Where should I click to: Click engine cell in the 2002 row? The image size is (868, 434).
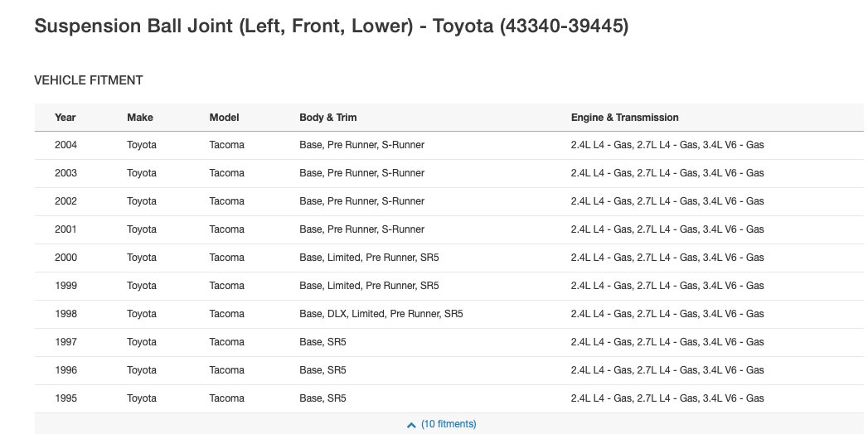click(x=667, y=201)
